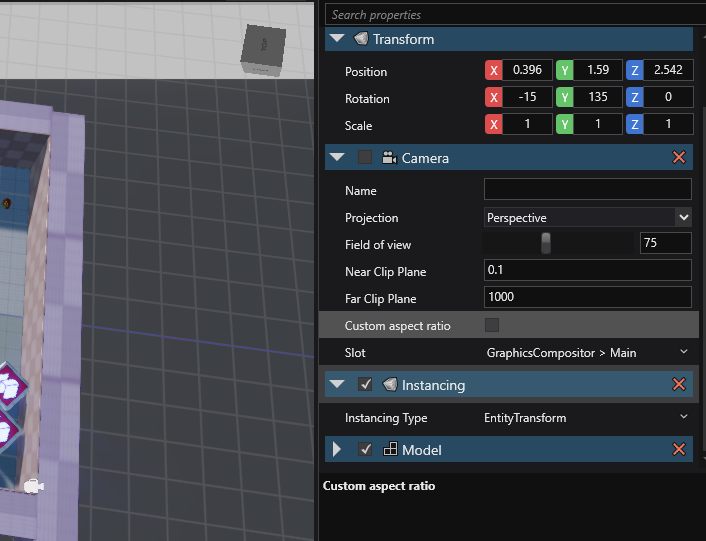Click the Position Y axis label
Image resolution: width=706 pixels, height=541 pixels.
tap(565, 70)
